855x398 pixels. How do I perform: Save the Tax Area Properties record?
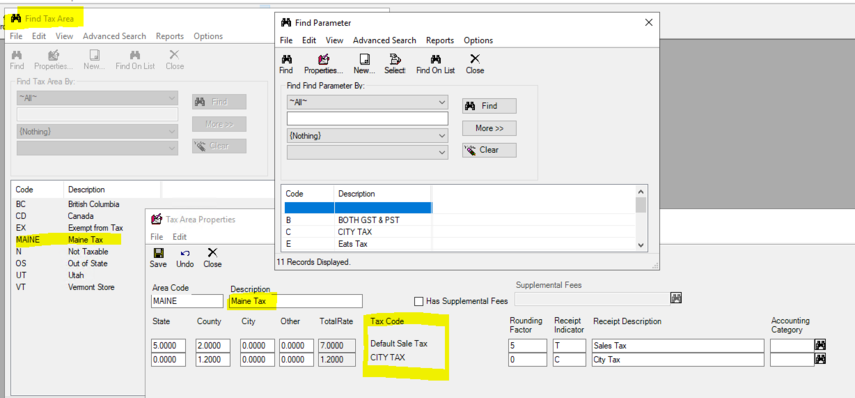(158, 258)
